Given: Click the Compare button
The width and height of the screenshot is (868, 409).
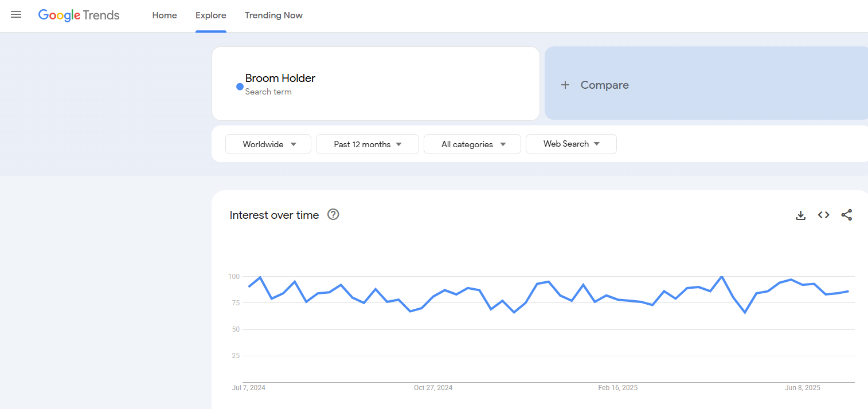Looking at the screenshot, I should click(x=604, y=85).
